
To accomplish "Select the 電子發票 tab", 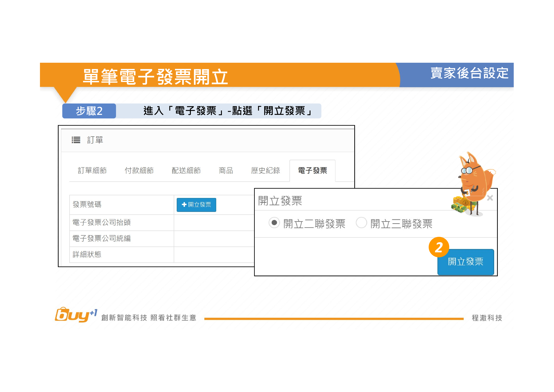I will pos(313,171).
